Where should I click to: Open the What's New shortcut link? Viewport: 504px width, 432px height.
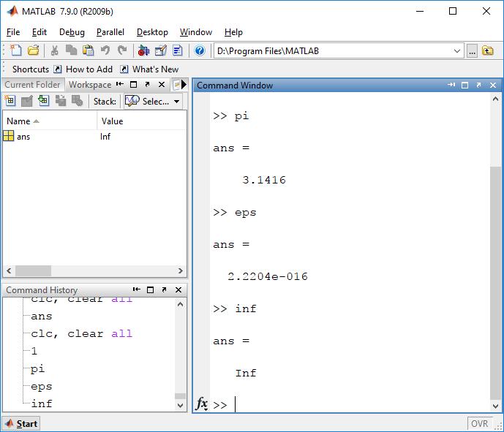point(150,69)
